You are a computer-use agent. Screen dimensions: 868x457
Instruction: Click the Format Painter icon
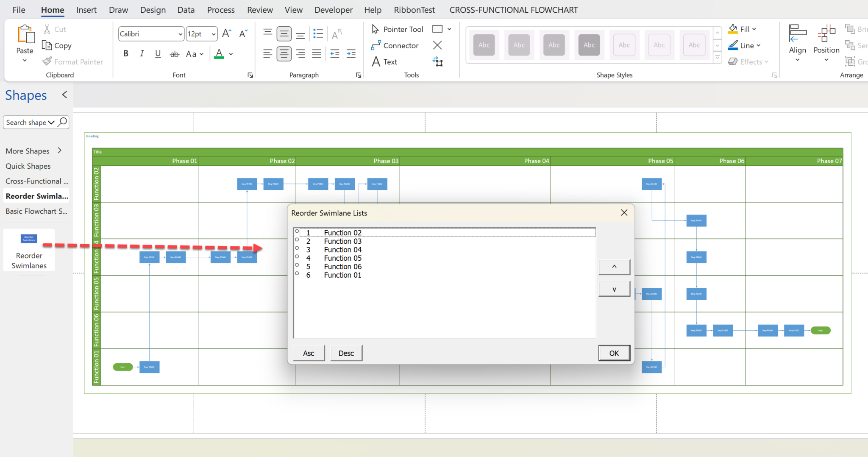coord(47,61)
